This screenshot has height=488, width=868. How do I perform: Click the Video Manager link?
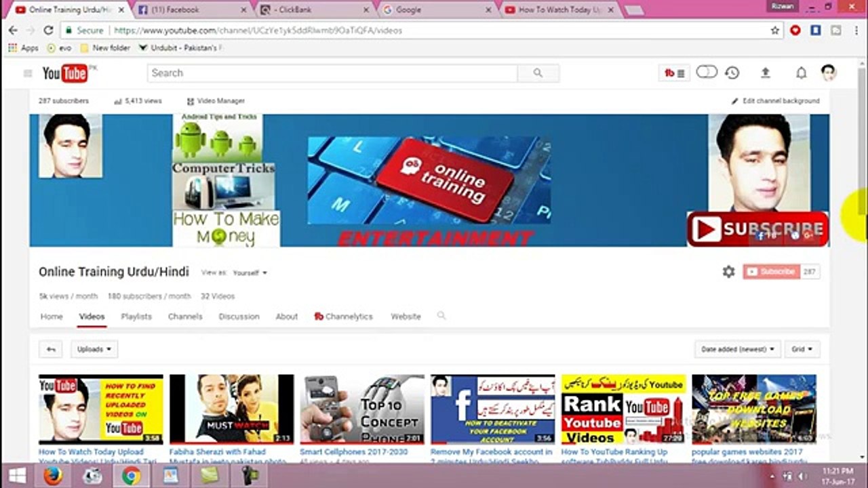point(216,101)
